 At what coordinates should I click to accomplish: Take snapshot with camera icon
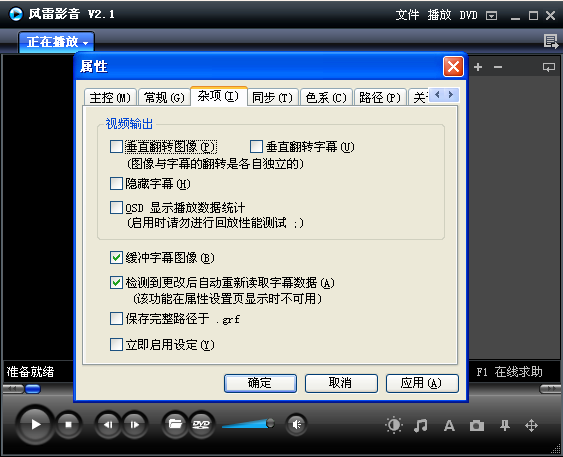477,426
